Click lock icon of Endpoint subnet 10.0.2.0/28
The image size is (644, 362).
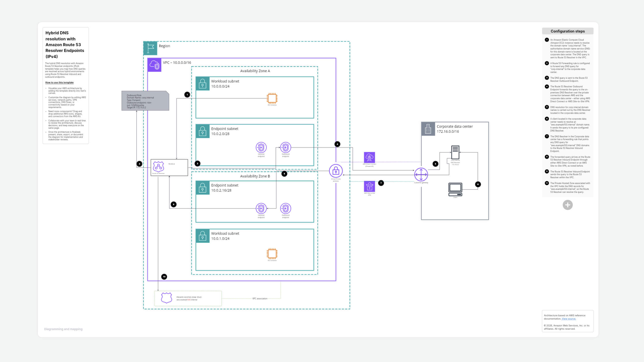click(x=203, y=131)
